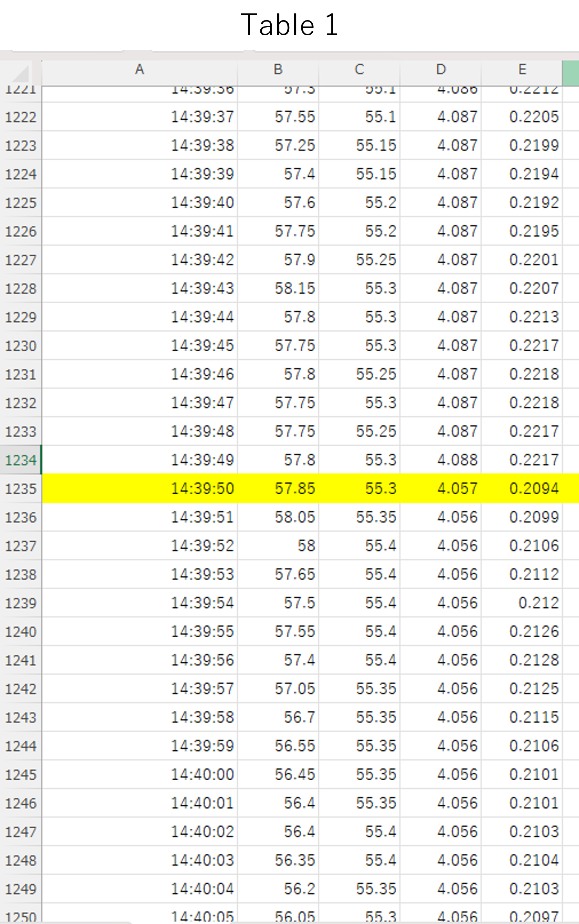Click cell with time 14:39:49

coord(140,459)
